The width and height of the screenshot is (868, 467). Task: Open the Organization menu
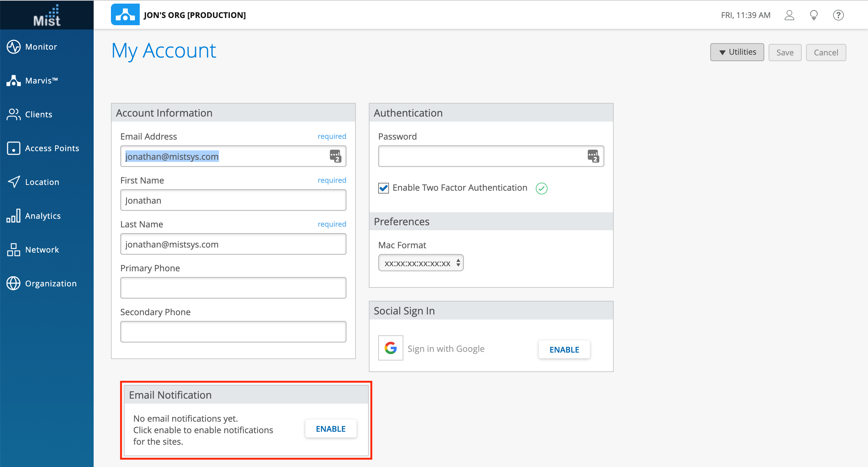coord(50,284)
